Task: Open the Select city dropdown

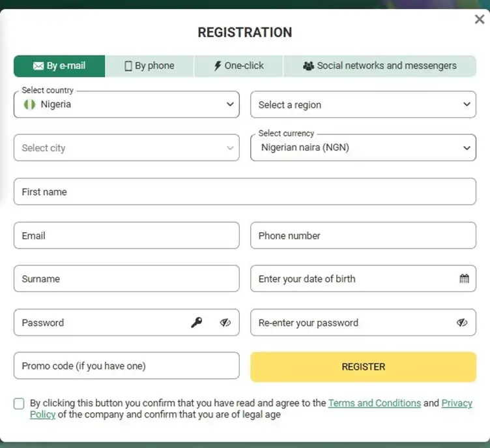Action: click(x=126, y=147)
